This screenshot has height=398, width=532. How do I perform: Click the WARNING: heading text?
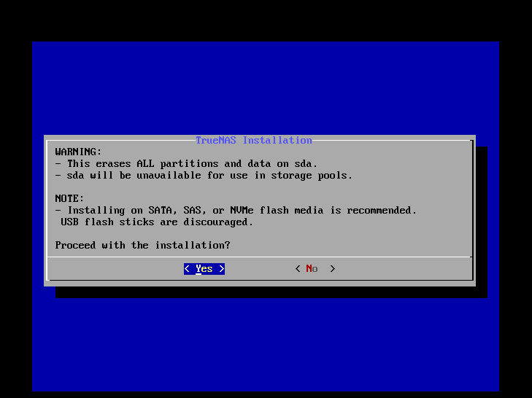pyautogui.click(x=78, y=152)
